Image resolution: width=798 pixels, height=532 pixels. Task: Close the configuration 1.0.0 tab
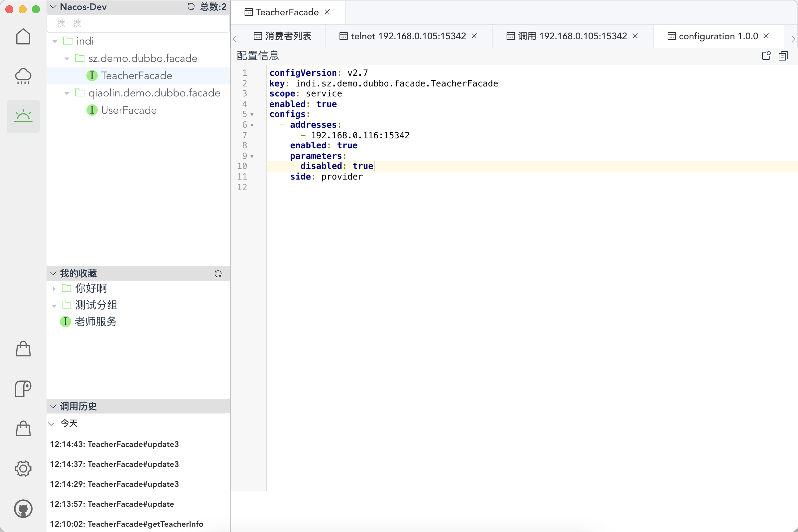pos(766,36)
